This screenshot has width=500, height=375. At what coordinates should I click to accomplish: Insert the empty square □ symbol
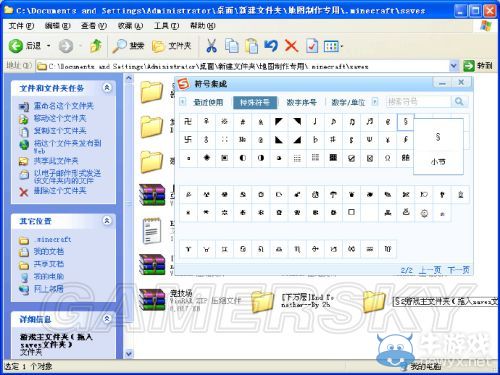351,212
